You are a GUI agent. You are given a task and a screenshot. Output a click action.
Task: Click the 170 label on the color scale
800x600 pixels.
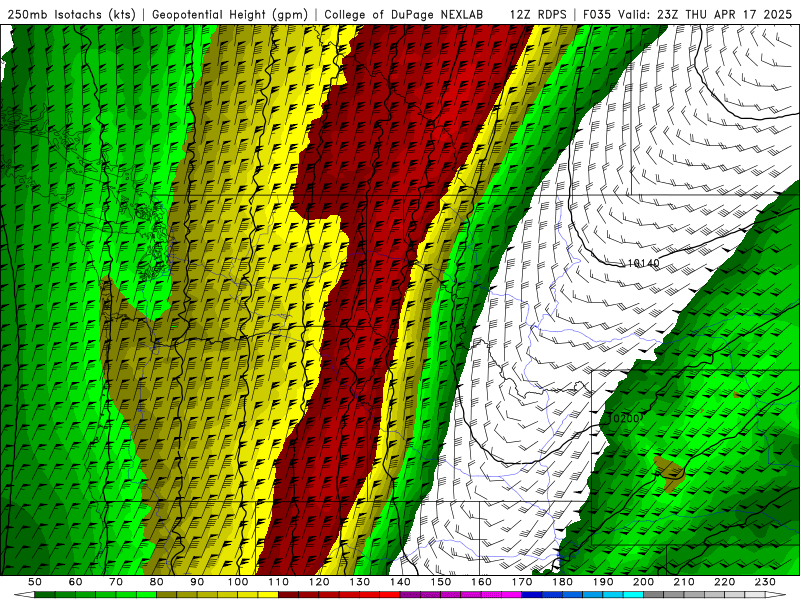522,582
